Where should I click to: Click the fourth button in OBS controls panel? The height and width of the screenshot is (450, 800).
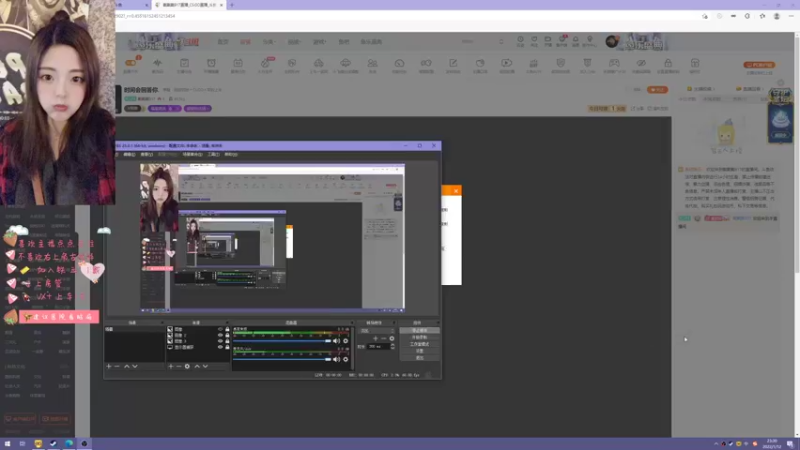[419, 351]
